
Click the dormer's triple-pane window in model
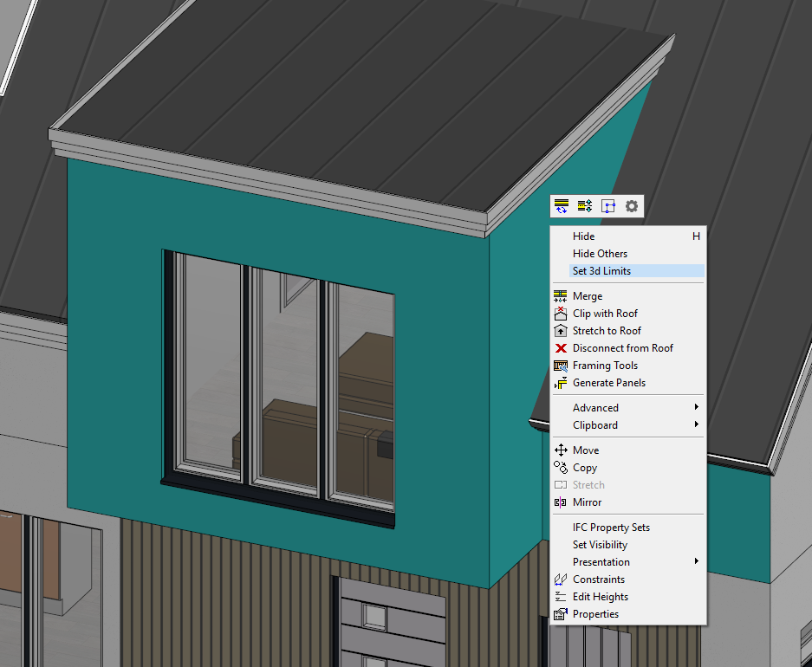click(x=279, y=385)
